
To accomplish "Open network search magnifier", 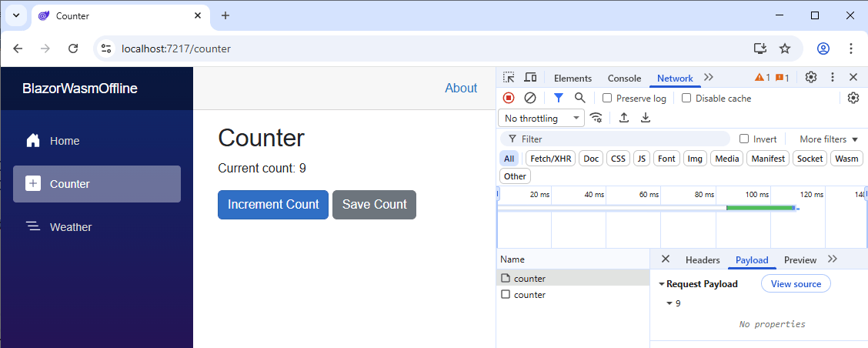I will (x=579, y=98).
